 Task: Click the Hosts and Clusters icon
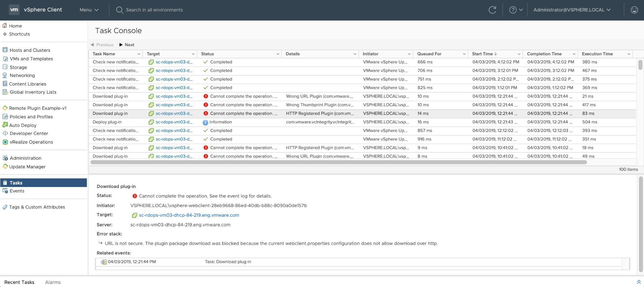tap(5, 50)
